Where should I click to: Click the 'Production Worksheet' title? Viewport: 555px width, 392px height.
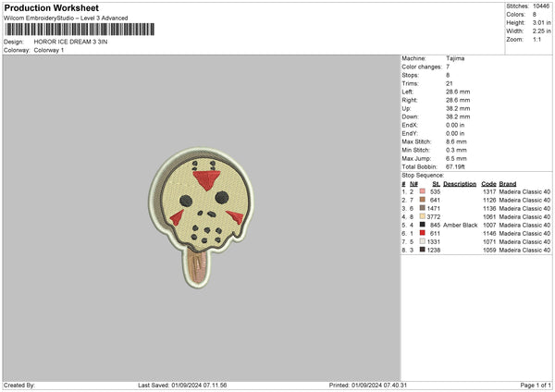[x=51, y=7]
